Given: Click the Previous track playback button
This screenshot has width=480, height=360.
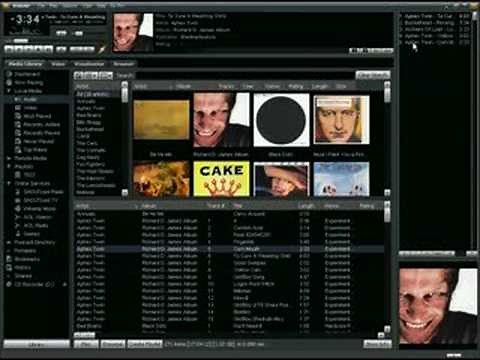Looking at the screenshot, I should [9, 49].
